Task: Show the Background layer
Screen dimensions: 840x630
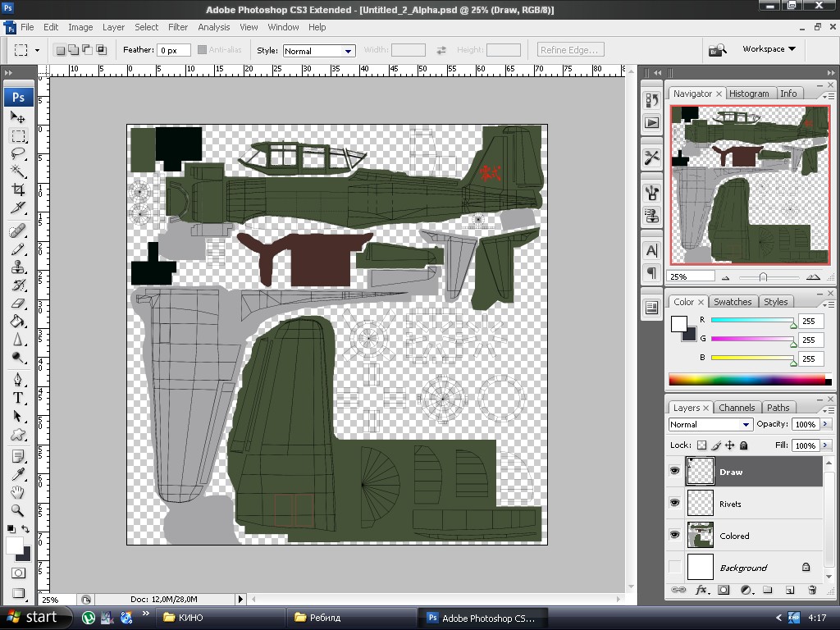Action: (675, 567)
